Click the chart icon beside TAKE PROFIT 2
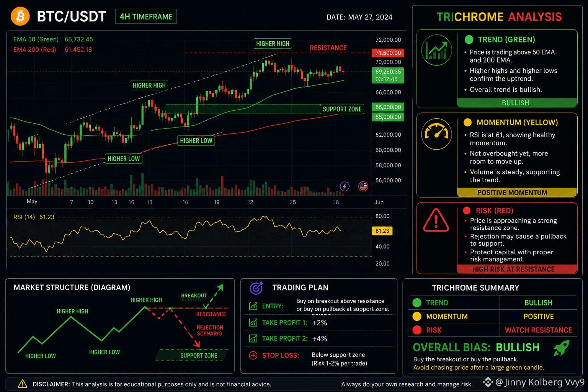 point(253,338)
